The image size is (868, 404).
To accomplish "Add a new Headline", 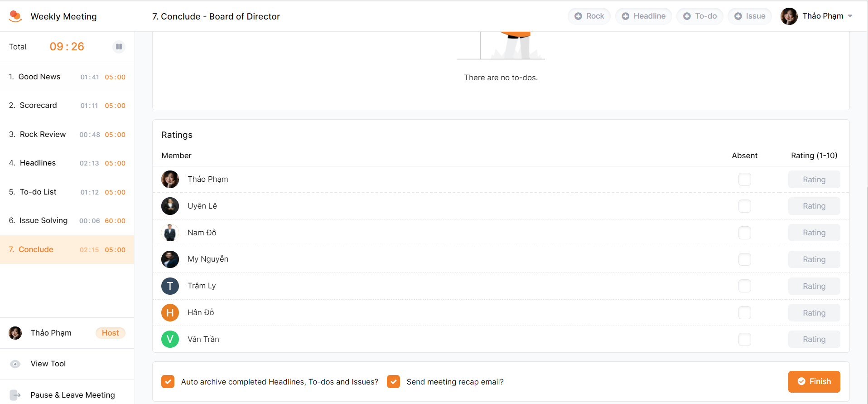I will 643,16.
